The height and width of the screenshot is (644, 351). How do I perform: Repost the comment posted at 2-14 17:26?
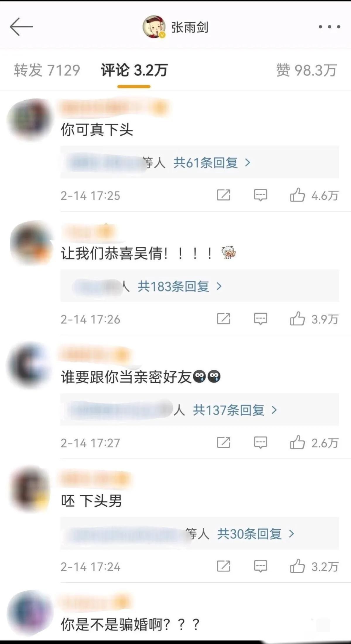pyautogui.click(x=223, y=319)
